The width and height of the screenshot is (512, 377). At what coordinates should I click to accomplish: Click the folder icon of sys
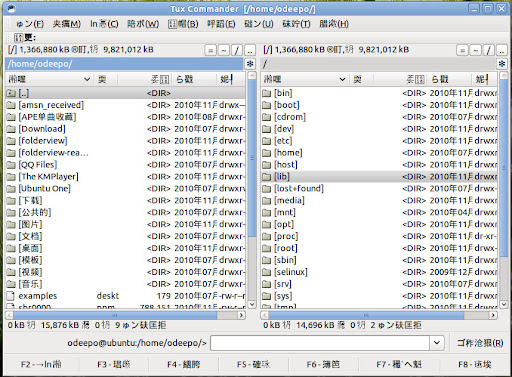click(x=267, y=296)
